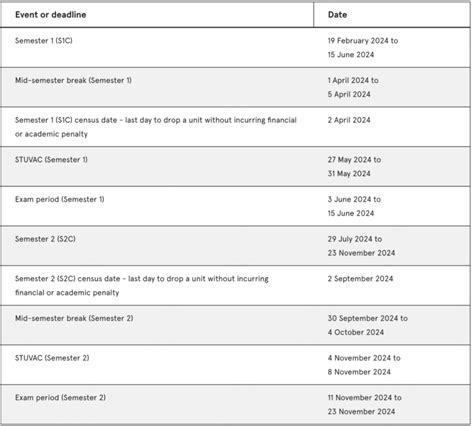Click the Semester 1 (S1C) census date description
Screen dimensions: 474x426
tap(156, 127)
